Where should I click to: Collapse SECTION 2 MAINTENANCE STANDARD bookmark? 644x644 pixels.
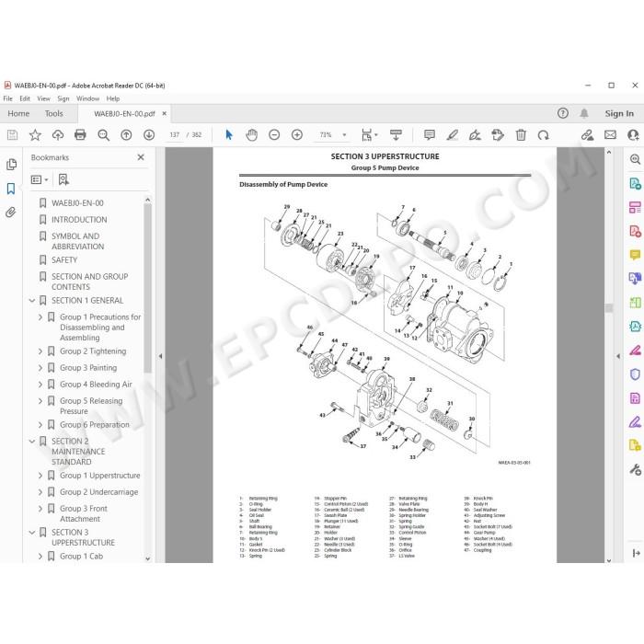tap(32, 441)
